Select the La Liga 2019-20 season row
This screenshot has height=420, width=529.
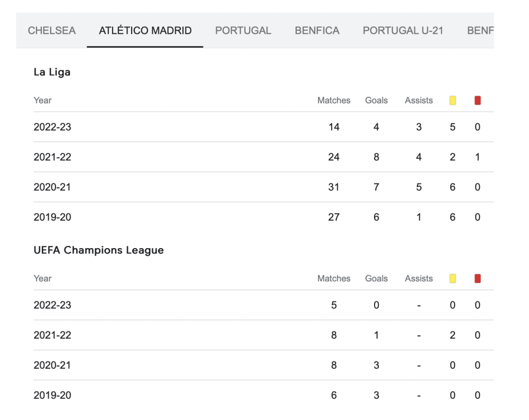(x=263, y=217)
